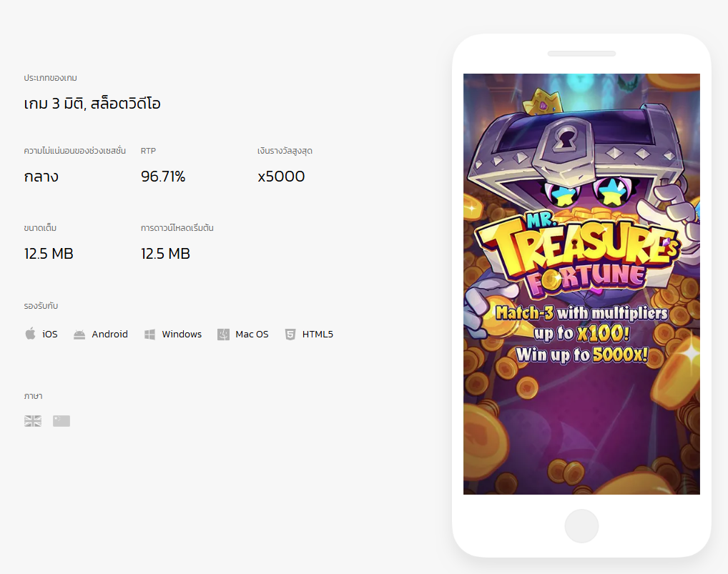The height and width of the screenshot is (574, 728).
Task: Click the Mac OS platform label
Action: click(252, 334)
